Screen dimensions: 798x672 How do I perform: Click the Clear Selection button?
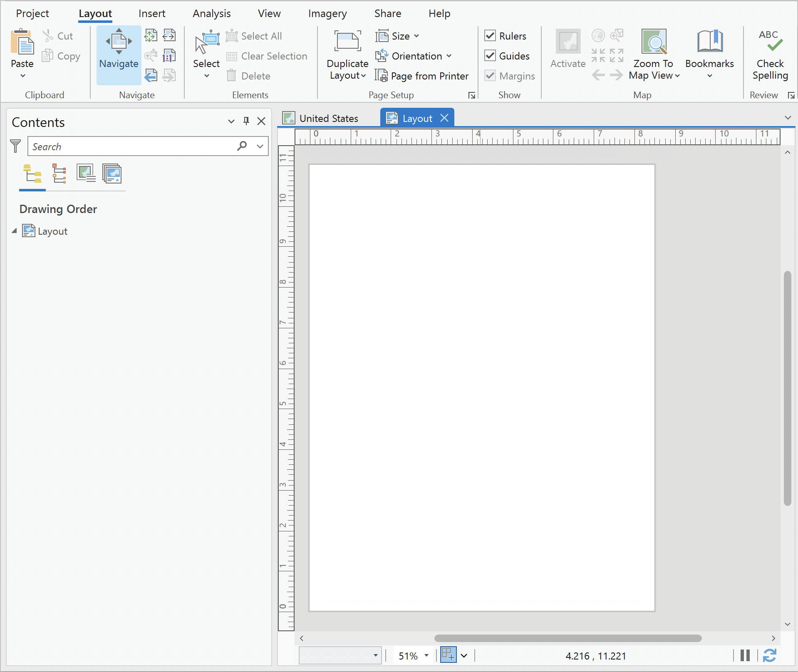267,56
